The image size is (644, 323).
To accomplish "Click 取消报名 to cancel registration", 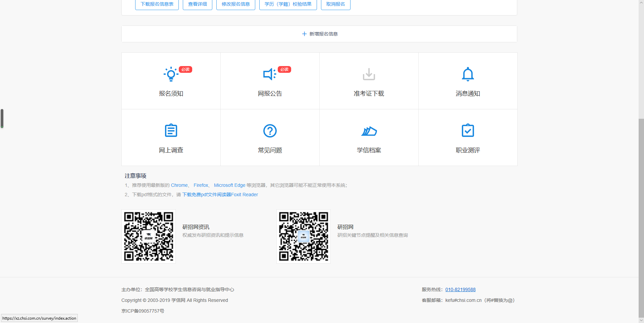I will [335, 4].
